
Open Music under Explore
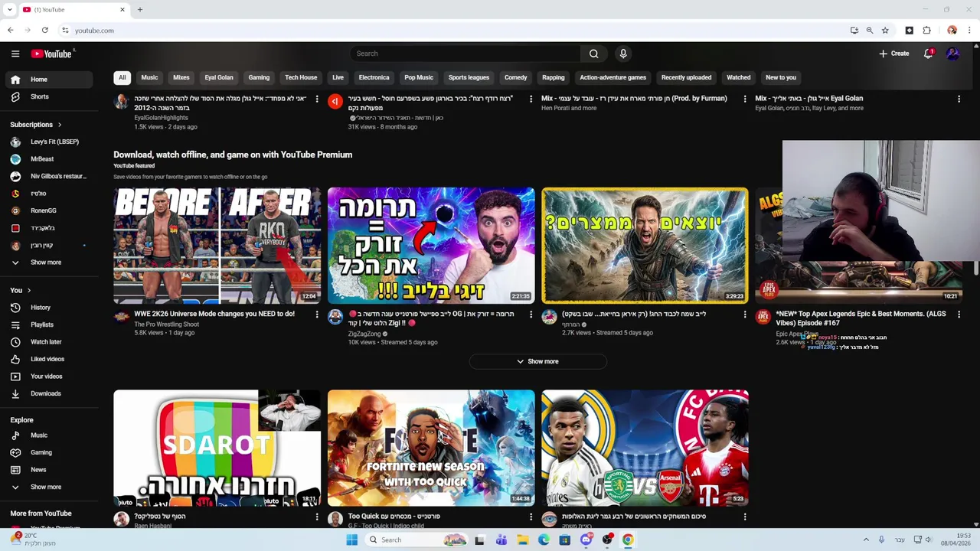(50, 435)
